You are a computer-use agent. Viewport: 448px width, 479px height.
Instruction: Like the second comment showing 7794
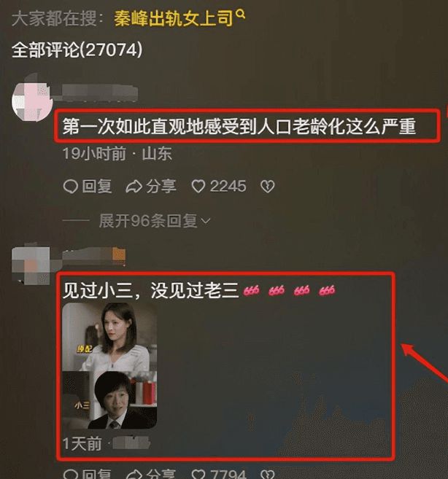198,474
